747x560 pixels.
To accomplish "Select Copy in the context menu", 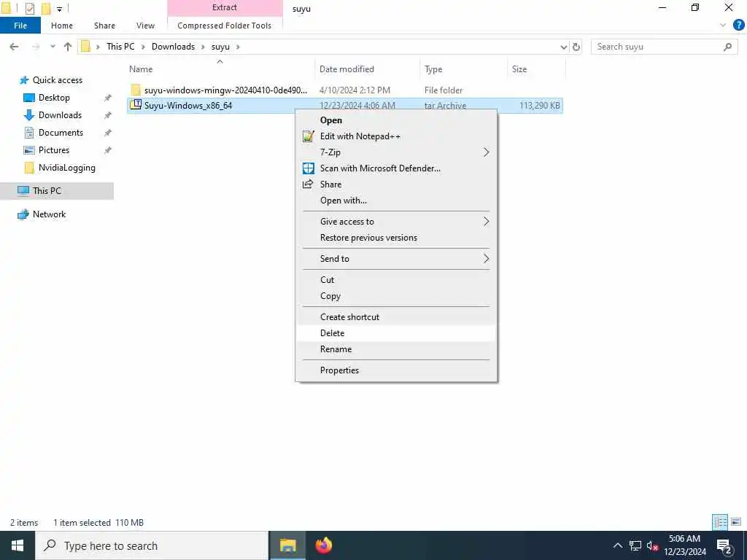I will [x=396, y=296].
